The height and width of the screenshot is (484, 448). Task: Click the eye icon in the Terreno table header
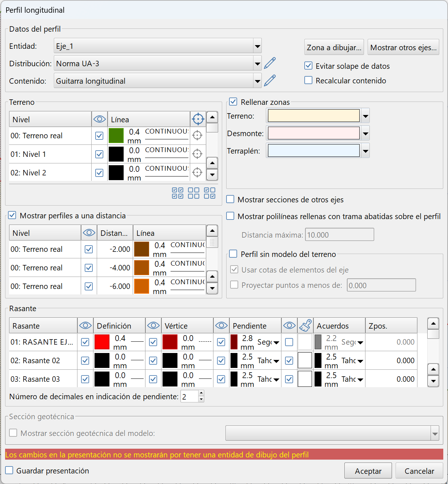[x=99, y=119]
